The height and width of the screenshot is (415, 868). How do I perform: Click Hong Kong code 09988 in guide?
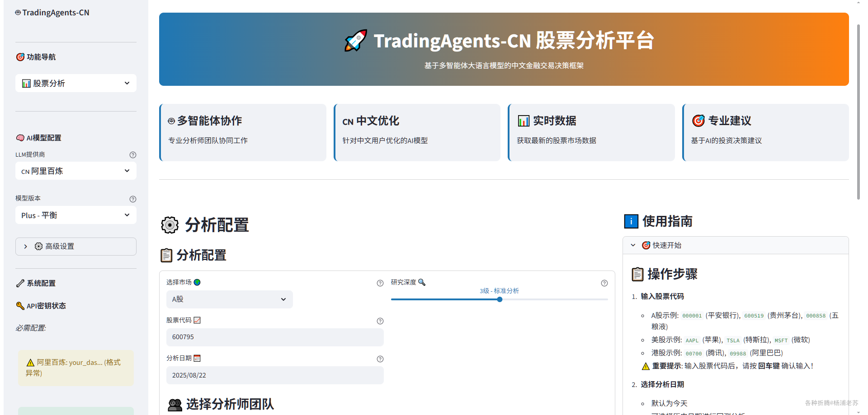pos(738,354)
